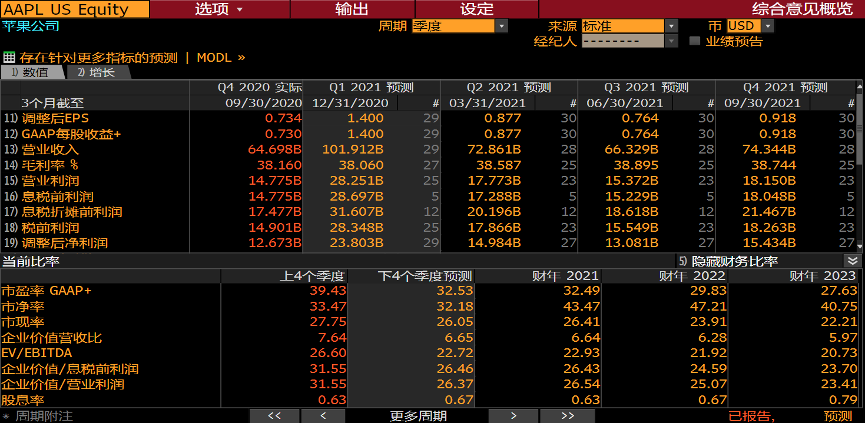
Task: Click the 财年 2022 column header
Action: (665, 276)
